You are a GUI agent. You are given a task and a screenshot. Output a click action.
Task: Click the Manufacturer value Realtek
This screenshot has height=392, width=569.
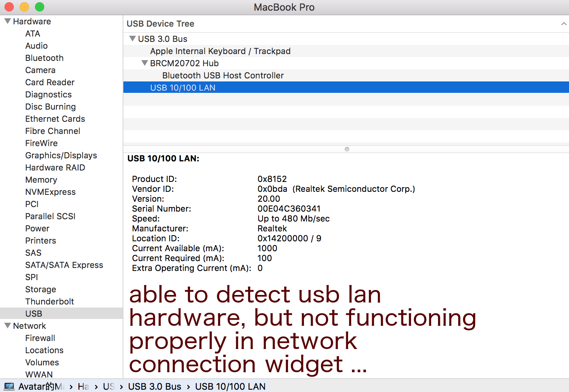point(272,228)
